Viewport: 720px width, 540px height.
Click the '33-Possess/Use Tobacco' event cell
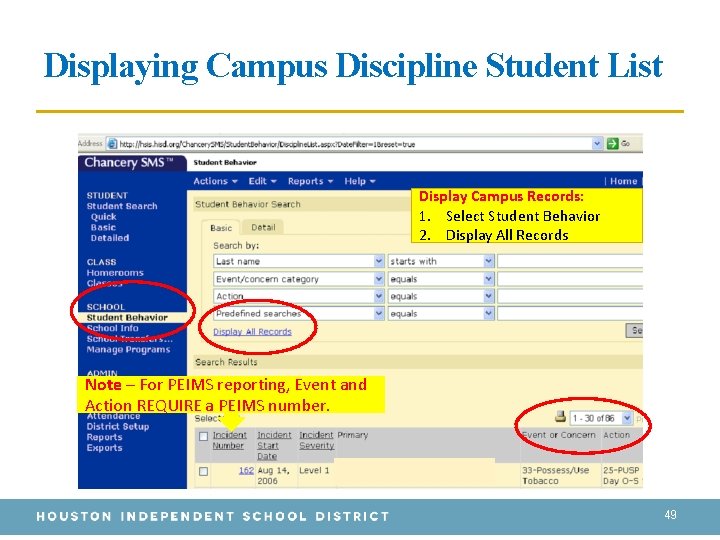pyautogui.click(x=555, y=476)
